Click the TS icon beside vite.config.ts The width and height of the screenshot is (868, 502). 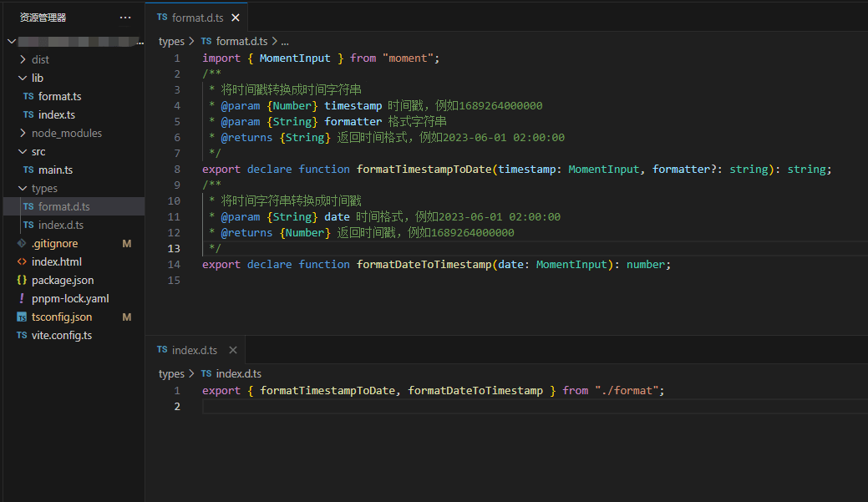pyautogui.click(x=22, y=336)
